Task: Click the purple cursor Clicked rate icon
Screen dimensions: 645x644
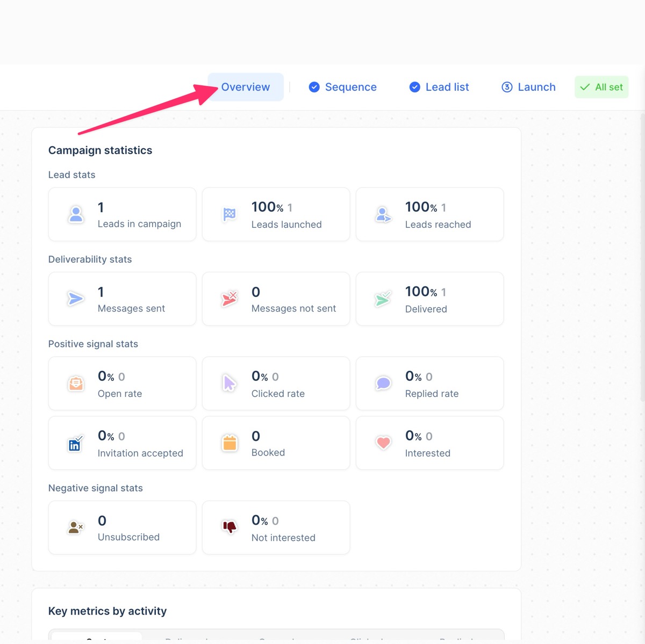Action: click(x=230, y=383)
